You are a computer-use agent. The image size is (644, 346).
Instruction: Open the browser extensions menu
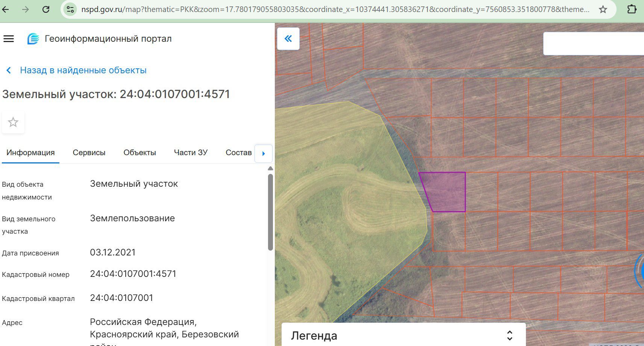[632, 9]
